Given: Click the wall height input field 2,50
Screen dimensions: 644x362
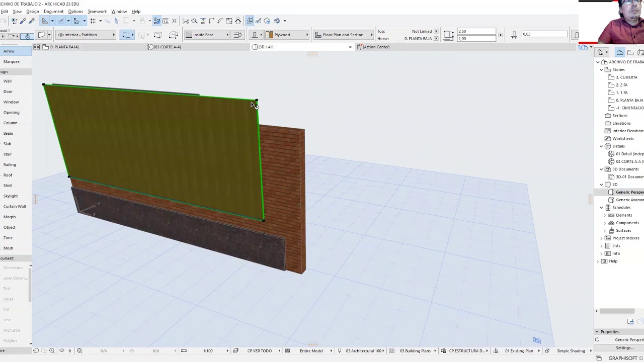Looking at the screenshot, I should [476, 31].
